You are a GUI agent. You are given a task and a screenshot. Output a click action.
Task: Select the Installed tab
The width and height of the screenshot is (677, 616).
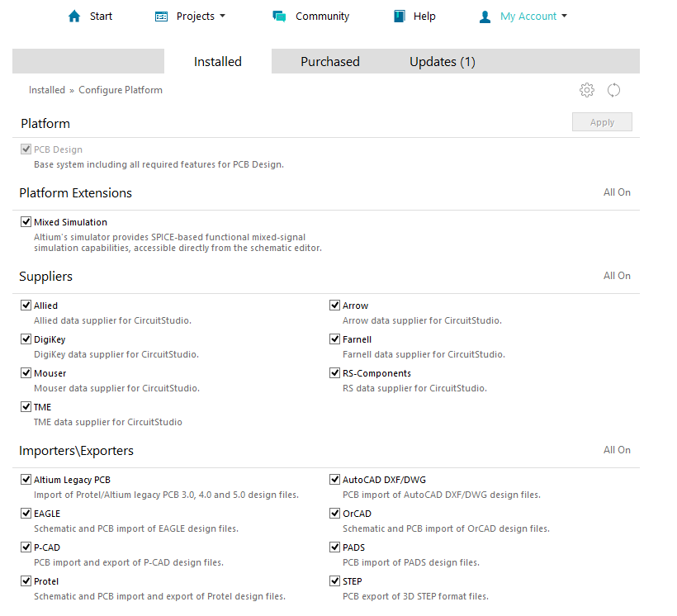pos(218,62)
